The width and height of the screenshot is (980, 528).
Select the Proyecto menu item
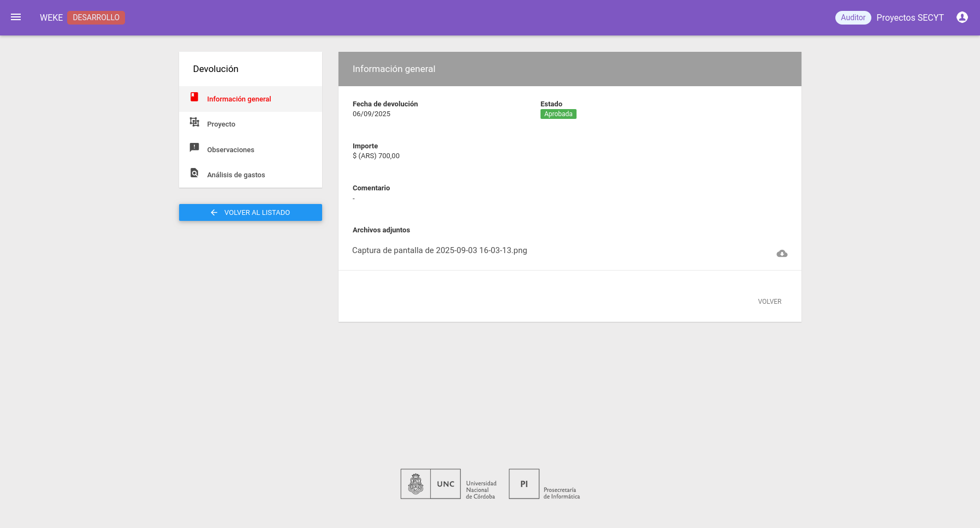[x=221, y=124]
